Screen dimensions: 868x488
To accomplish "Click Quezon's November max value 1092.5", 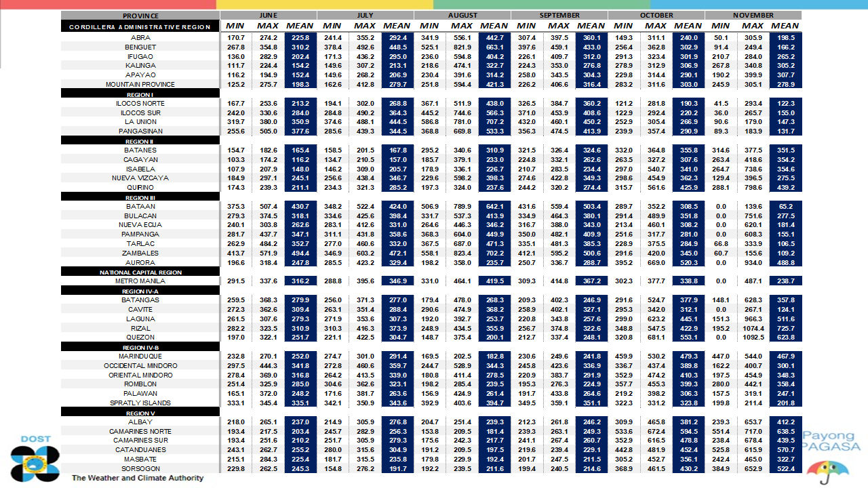I will tap(753, 337).
